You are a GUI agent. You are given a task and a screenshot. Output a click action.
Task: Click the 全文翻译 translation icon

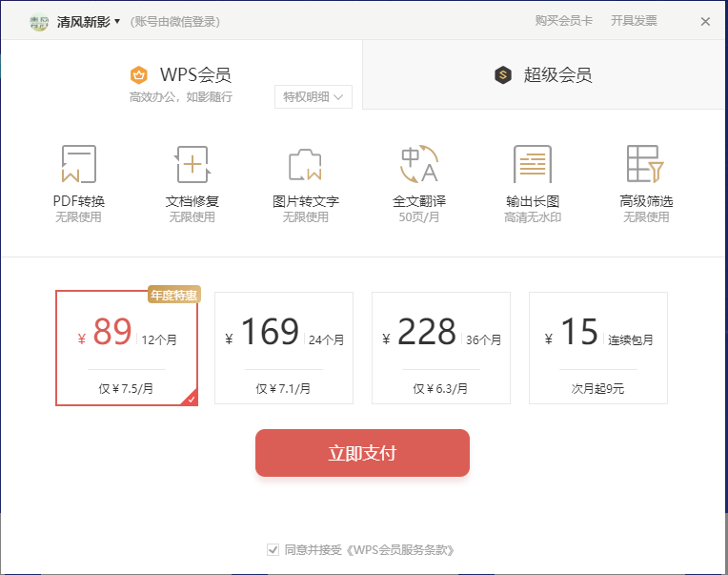(418, 164)
